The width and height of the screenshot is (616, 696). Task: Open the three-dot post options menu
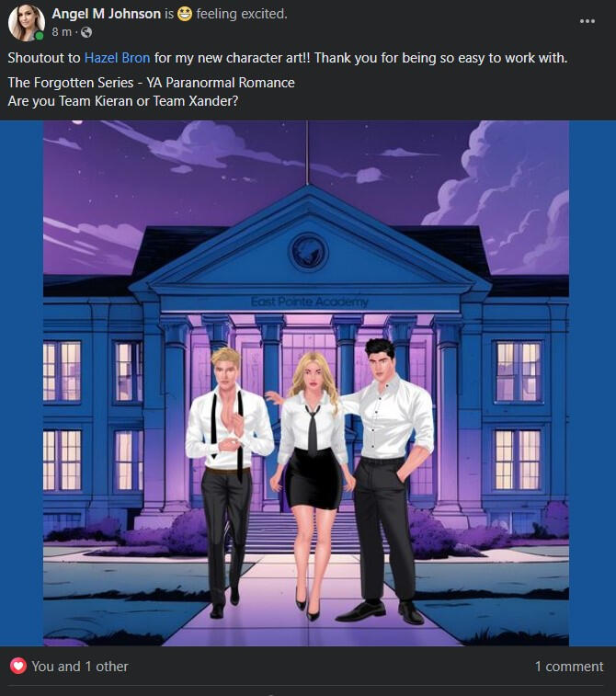tap(587, 21)
